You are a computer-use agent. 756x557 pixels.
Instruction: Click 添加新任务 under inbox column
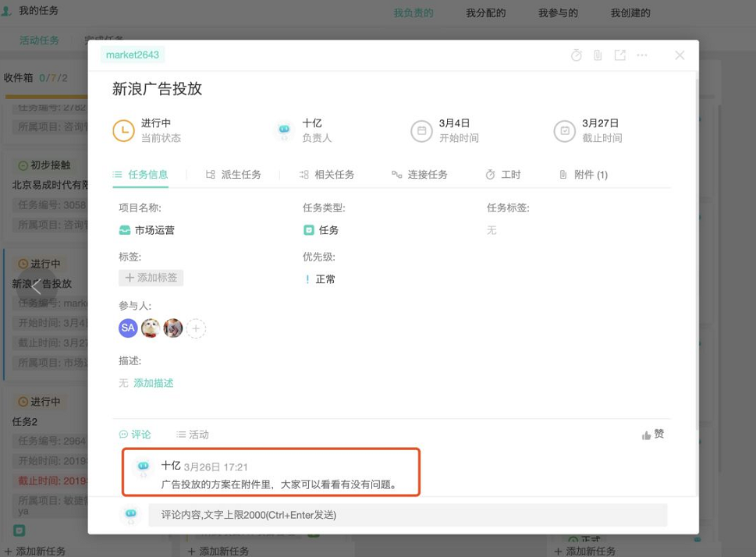tap(34, 551)
